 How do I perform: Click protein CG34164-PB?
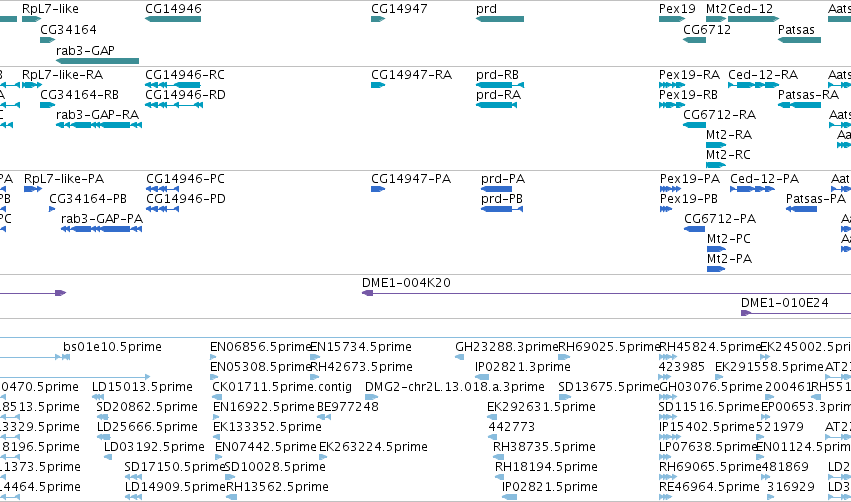coord(52,209)
